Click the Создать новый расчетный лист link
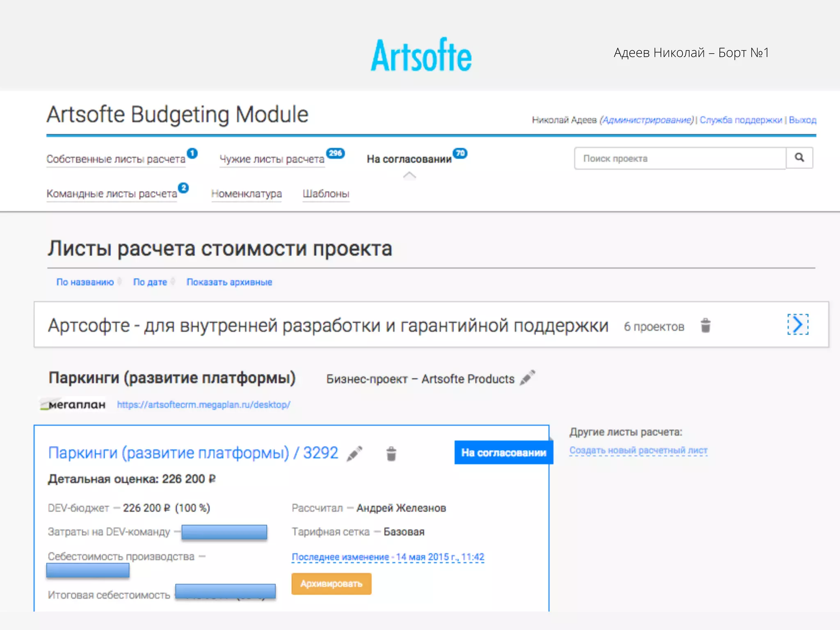This screenshot has height=630, width=840. 638,450
